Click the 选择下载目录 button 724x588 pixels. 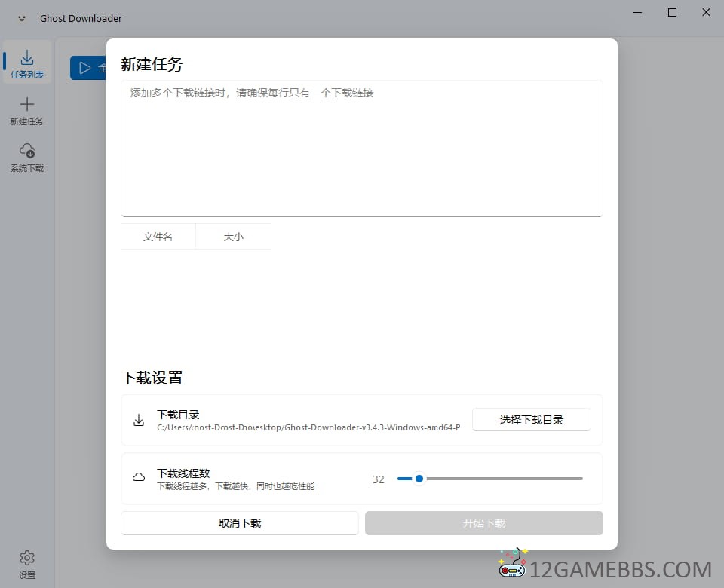pos(531,420)
